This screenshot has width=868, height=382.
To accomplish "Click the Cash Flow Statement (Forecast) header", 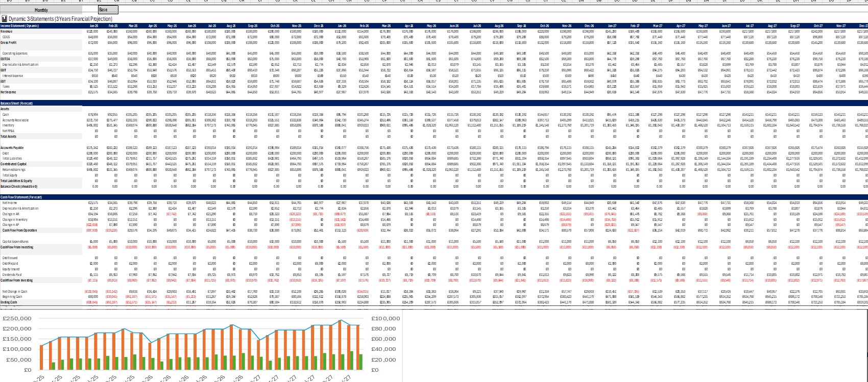I will point(21,197).
